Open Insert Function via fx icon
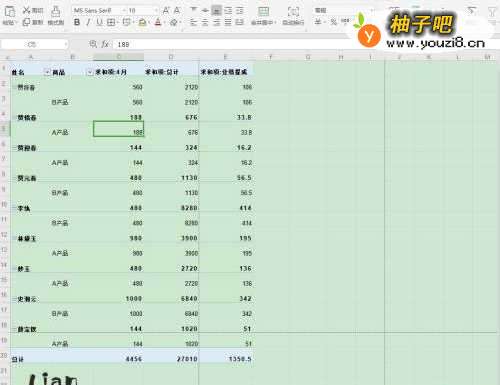Image resolution: width=500 pixels, height=385 pixels. tap(105, 44)
